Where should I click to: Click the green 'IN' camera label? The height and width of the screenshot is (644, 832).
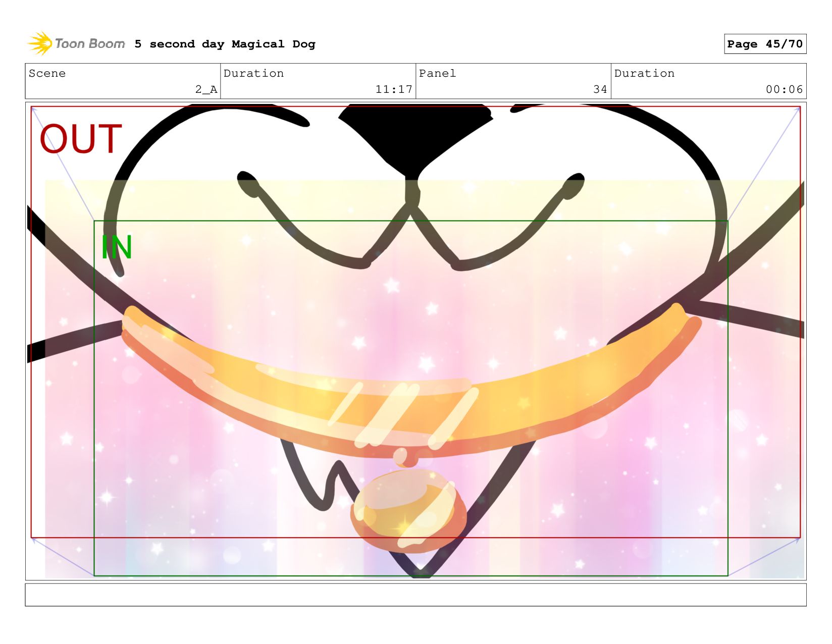point(117,247)
